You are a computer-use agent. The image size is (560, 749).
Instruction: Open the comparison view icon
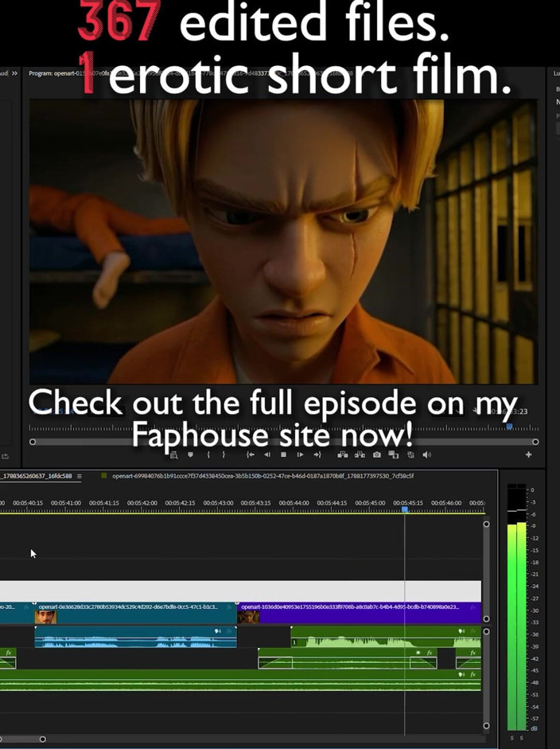[x=394, y=454]
